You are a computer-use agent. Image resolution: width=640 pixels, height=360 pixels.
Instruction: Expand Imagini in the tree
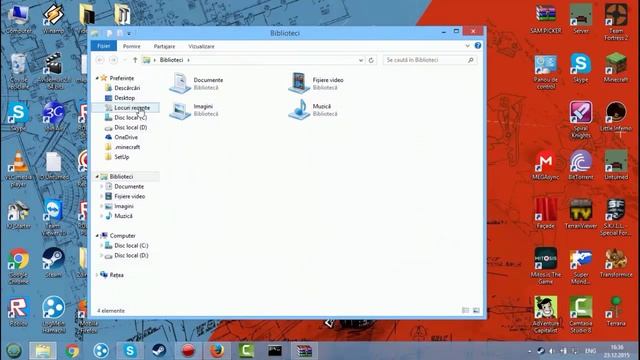click(x=102, y=206)
